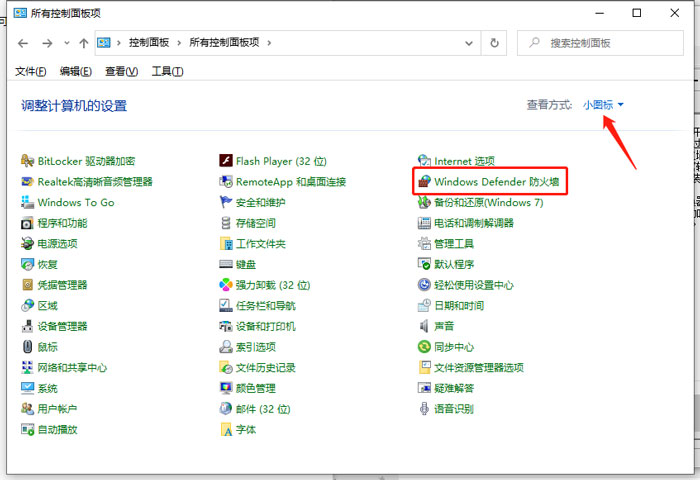Viewport: 700px width, 480px height.
Task: Open the 同步中心 icon
Action: point(424,346)
